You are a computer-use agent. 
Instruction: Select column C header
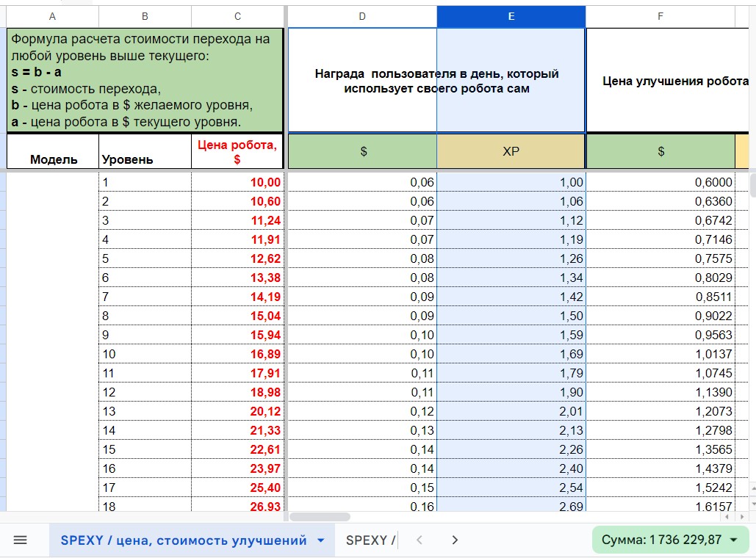coord(237,16)
